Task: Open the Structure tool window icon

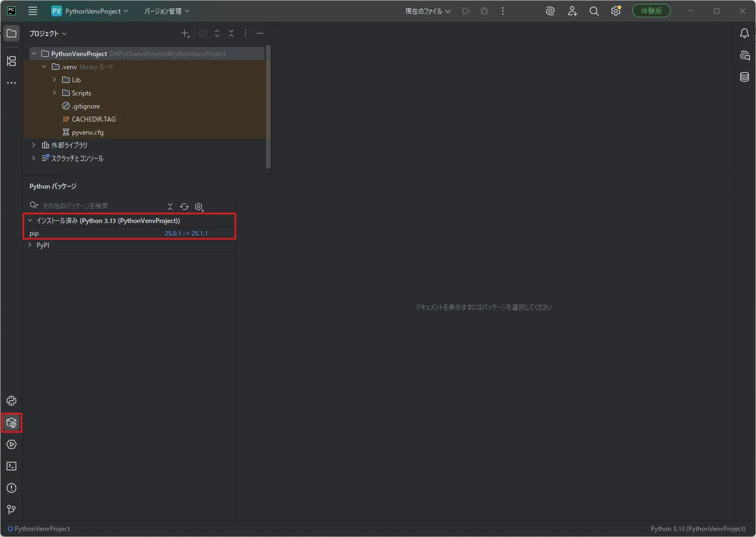Action: (x=11, y=61)
